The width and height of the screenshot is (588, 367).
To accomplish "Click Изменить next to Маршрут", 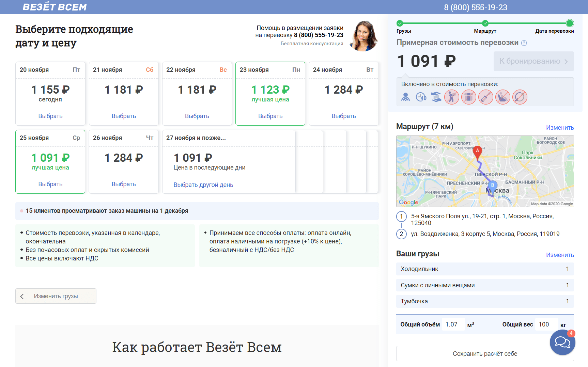I will (x=560, y=128).
